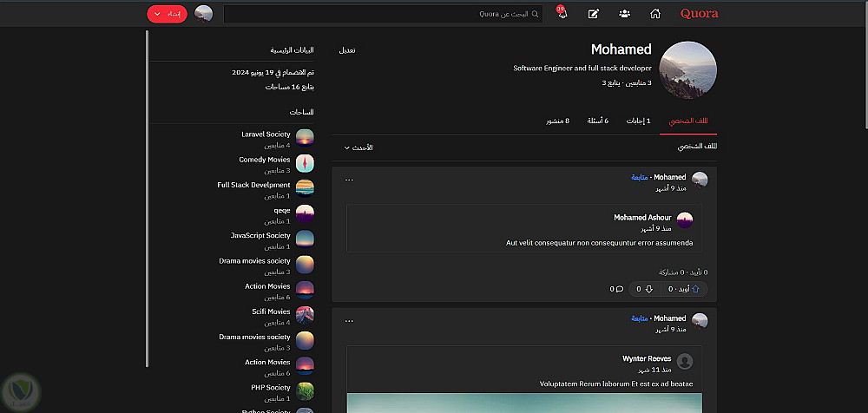868x413 pixels.
Task: Open Wynter Reeves placeholder avatar
Action: [685, 362]
